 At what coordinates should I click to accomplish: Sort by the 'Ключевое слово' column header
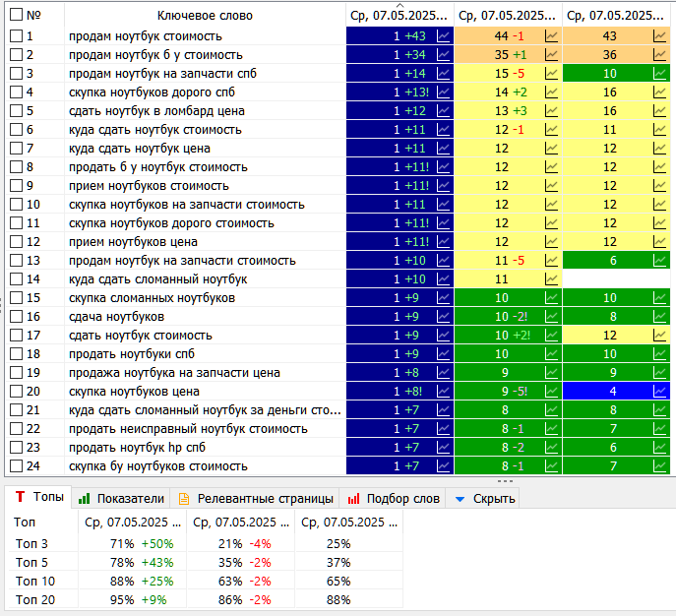(205, 15)
